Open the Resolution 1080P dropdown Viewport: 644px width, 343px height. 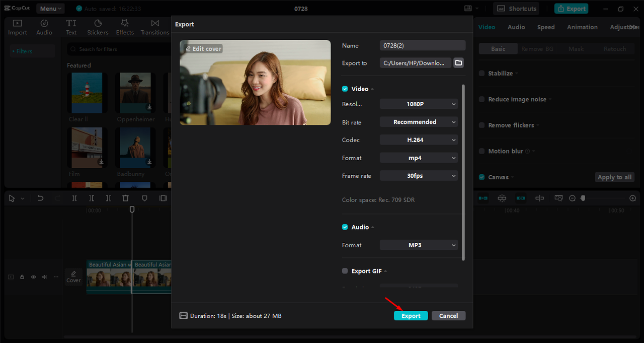419,104
